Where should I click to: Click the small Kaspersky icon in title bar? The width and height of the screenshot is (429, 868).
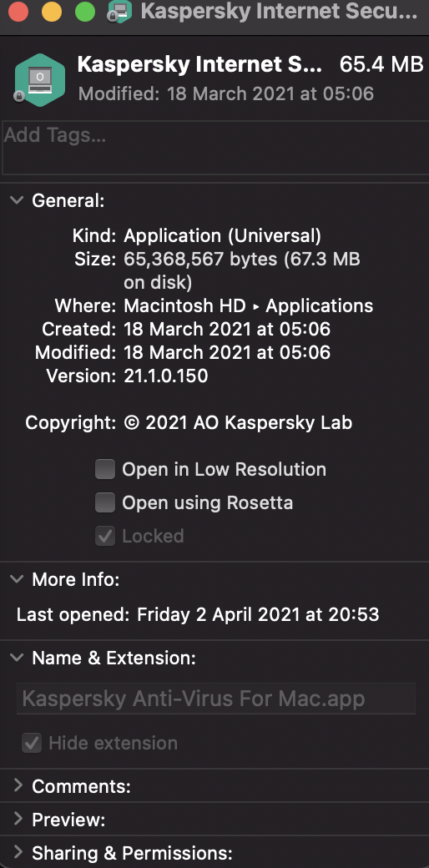[120, 12]
